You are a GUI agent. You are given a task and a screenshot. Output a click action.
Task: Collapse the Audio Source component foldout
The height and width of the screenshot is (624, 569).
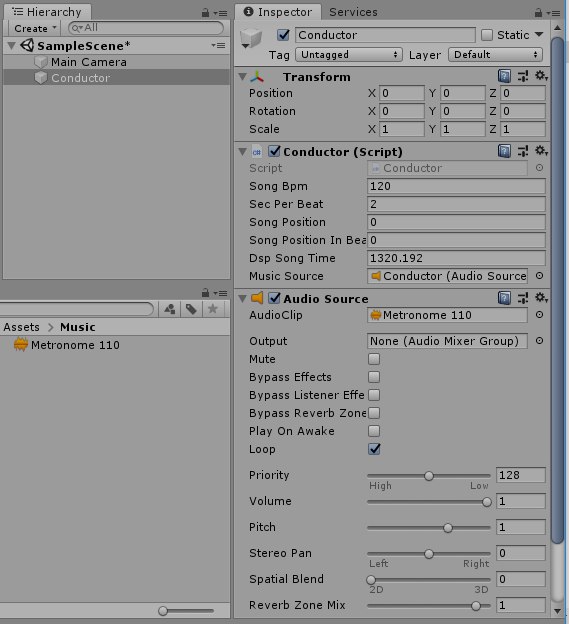[x=242, y=298]
